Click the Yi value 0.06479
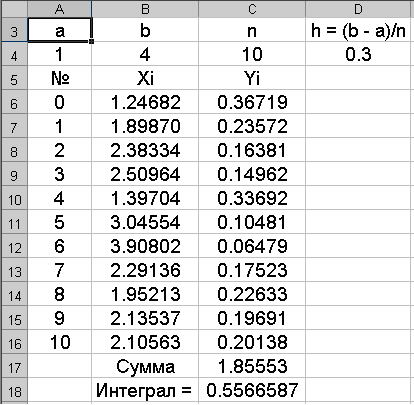Screen dimensions: 414x405 pos(252,246)
